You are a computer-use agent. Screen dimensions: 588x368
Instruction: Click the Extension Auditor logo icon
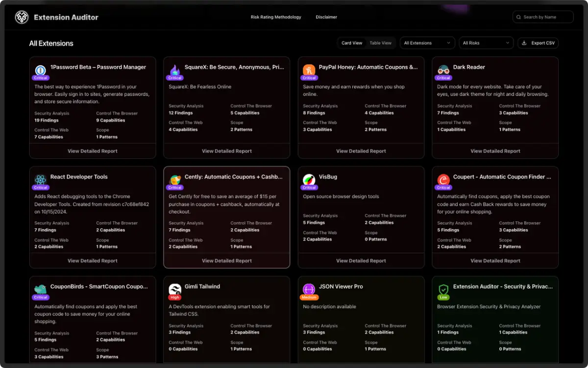pos(22,17)
